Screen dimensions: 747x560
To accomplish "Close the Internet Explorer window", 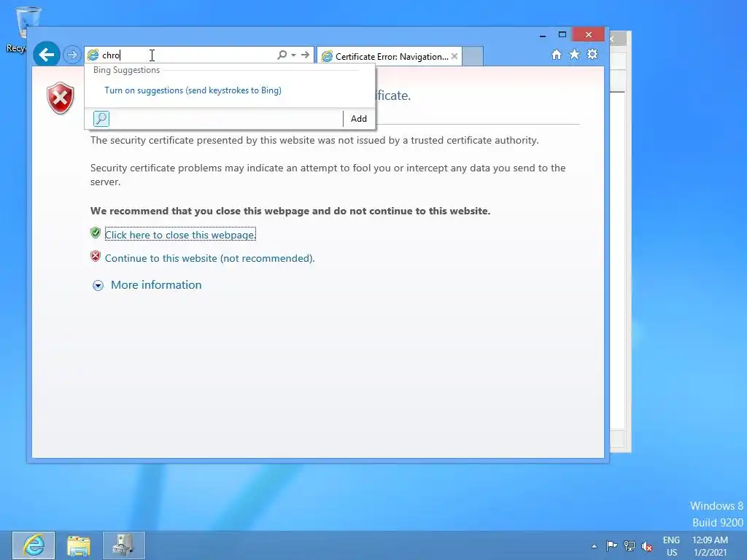I will click(589, 35).
